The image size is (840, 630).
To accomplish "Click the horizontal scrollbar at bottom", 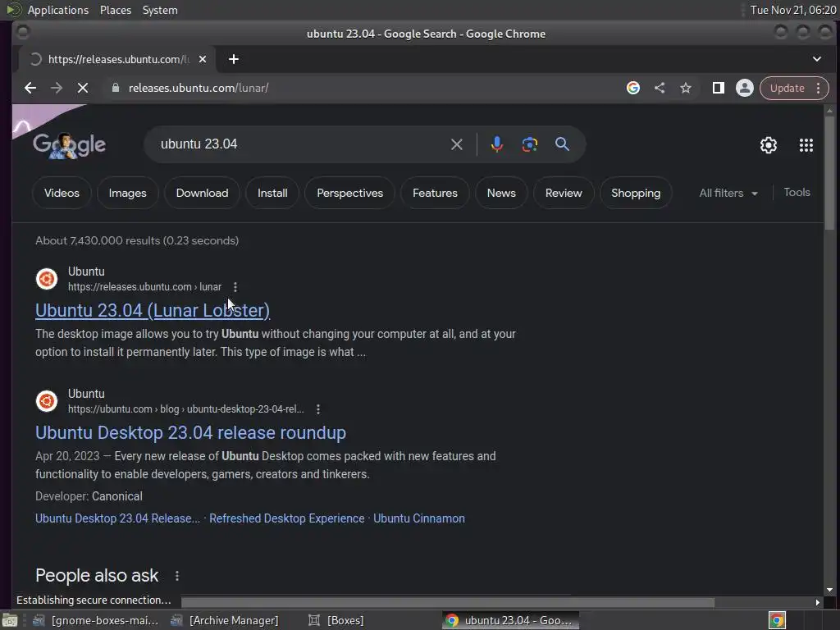I will (447, 603).
